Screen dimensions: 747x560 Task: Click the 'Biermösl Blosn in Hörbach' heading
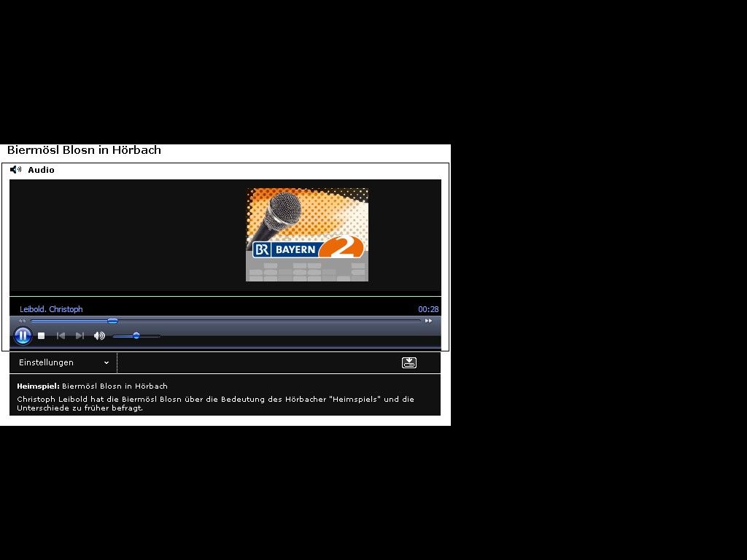point(85,150)
